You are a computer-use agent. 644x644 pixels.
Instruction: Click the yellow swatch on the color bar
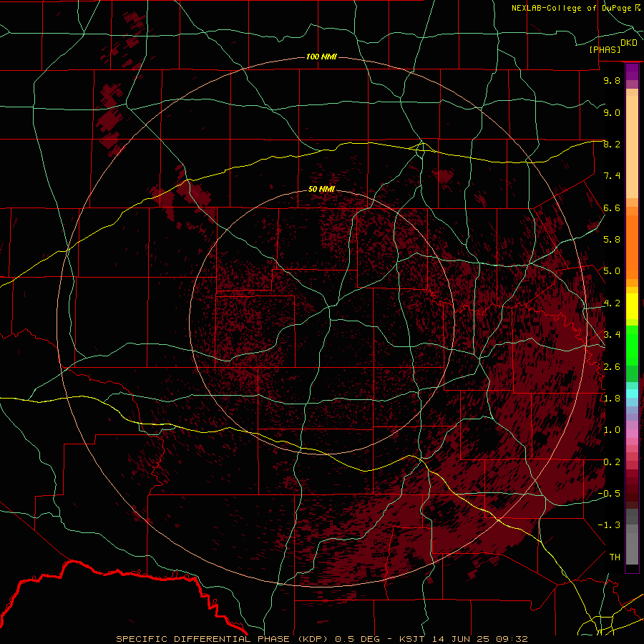632,306
